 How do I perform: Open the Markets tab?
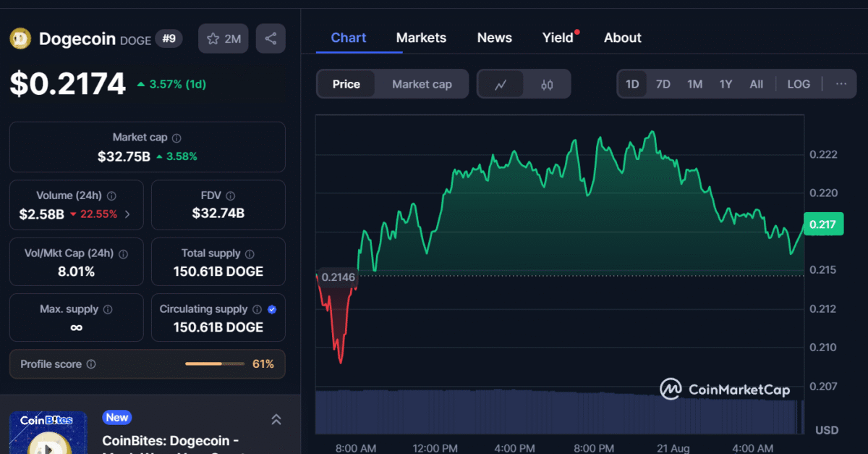pos(421,38)
